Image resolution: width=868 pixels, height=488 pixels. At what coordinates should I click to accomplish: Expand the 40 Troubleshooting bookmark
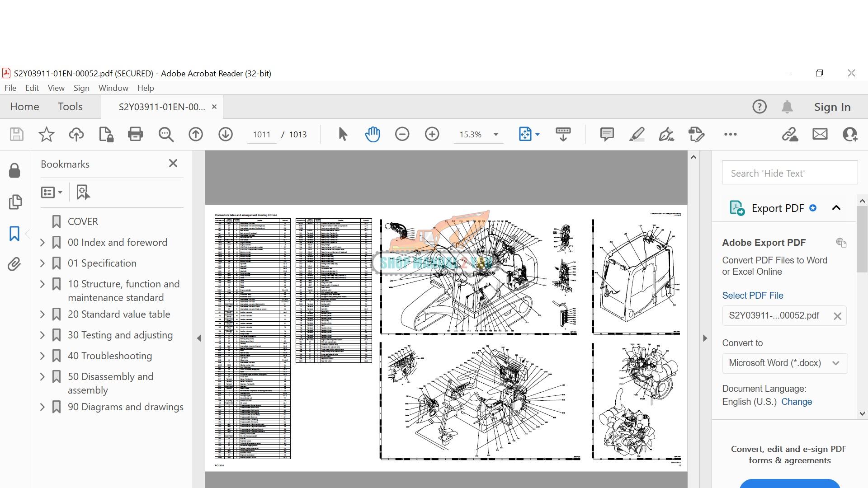pos(42,356)
